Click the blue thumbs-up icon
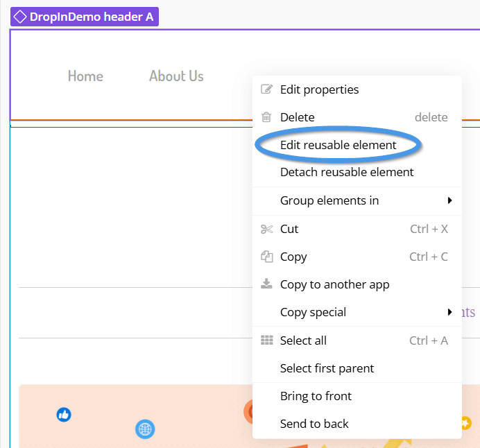Image resolution: width=480 pixels, height=448 pixels. tap(64, 415)
